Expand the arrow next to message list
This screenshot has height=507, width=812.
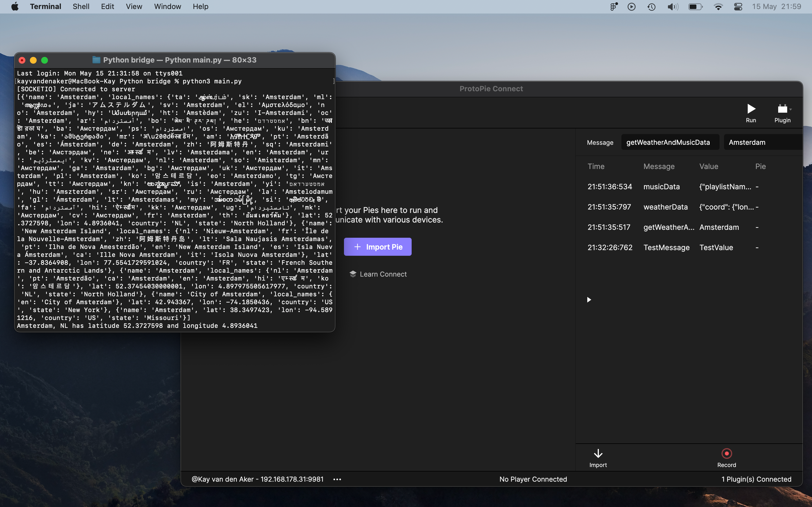point(589,300)
